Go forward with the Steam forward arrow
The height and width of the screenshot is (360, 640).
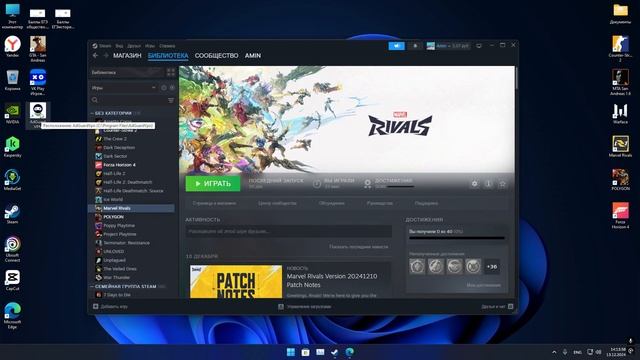(x=106, y=56)
